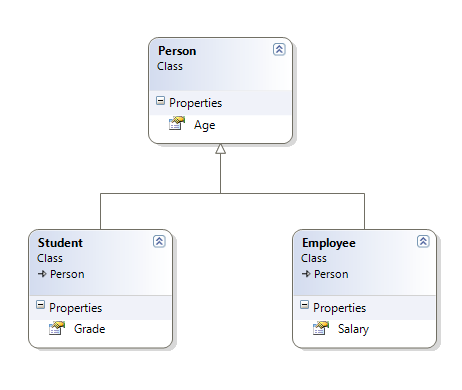Collapse the Person class box using chevron
Viewport: 462px width, 390px height.
pos(279,49)
